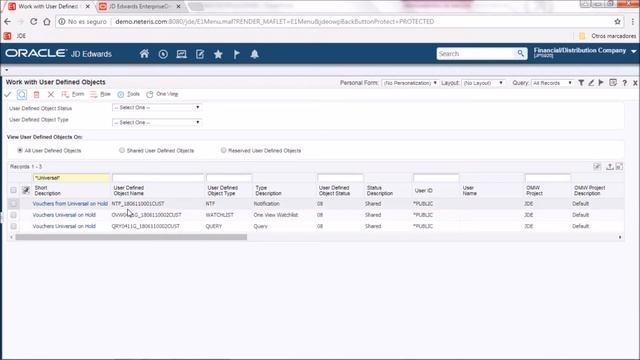Switch to the Work with User Defined browser tab
640x360 pixels.
(x=49, y=7)
